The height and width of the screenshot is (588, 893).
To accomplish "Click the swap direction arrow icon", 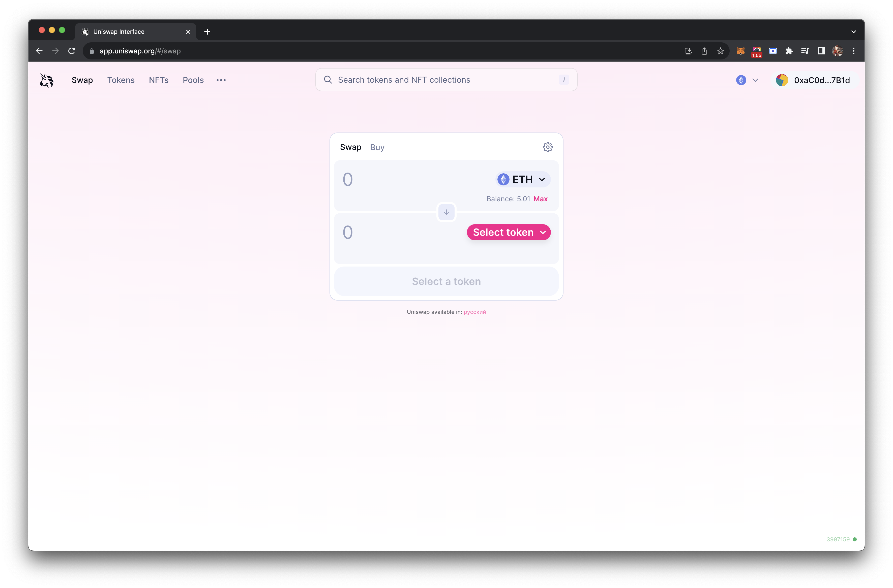I will [x=446, y=212].
